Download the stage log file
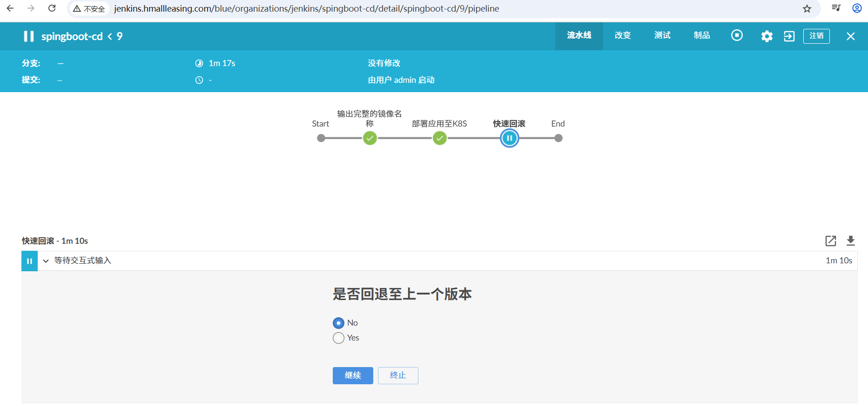The height and width of the screenshot is (408, 868). [x=850, y=241]
